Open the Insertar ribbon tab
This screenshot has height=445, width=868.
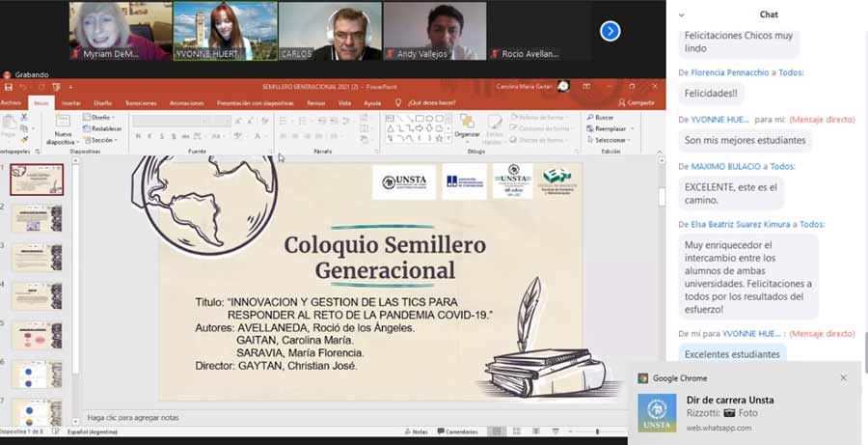coord(71,102)
